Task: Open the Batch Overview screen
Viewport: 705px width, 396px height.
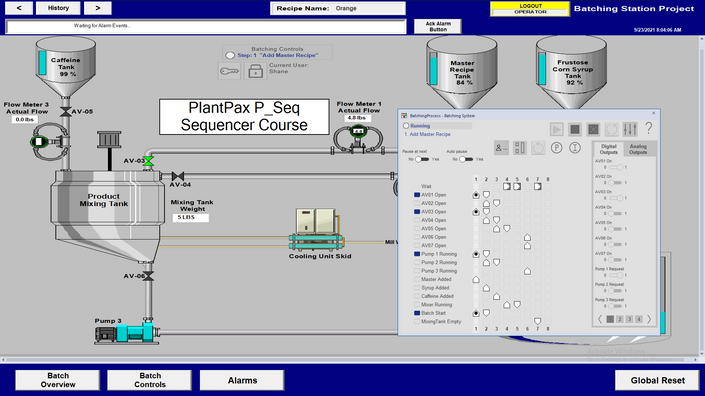Action: [58, 380]
